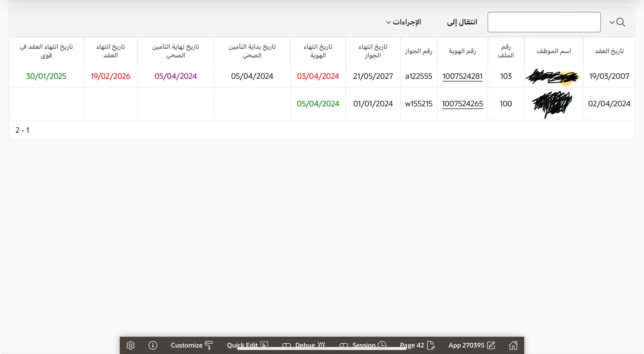This screenshot has height=354, width=644.
Task: Open the الإجراءات actions menu
Action: click(x=403, y=22)
